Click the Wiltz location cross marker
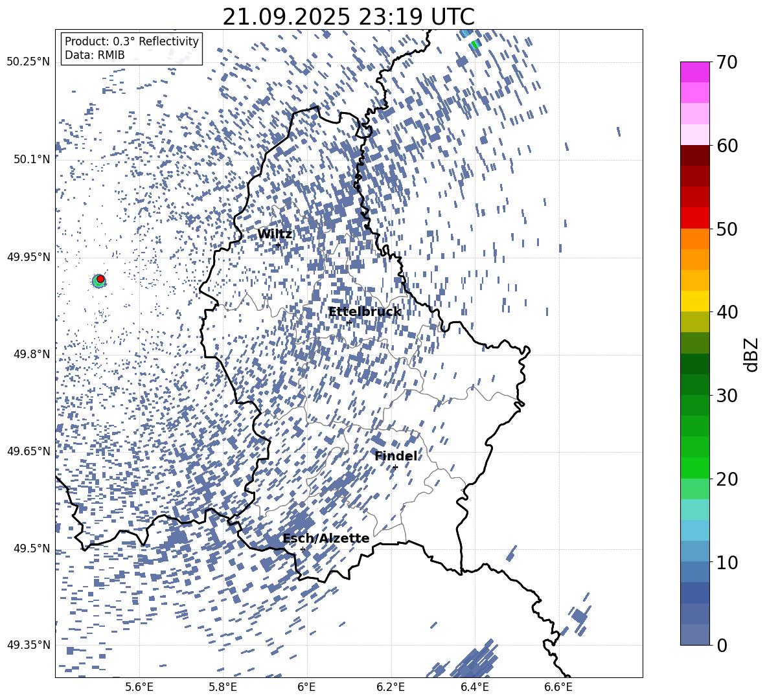Image resolution: width=767 pixels, height=700 pixels. point(278,245)
